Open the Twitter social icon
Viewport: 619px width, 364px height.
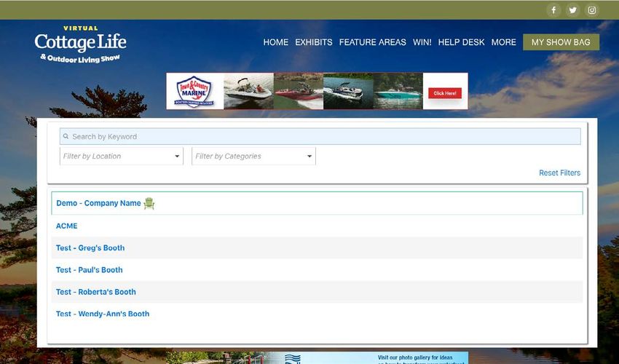pos(573,10)
